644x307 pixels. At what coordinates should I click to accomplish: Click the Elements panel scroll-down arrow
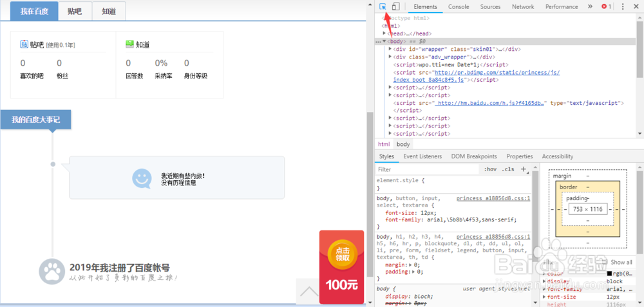[640, 134]
